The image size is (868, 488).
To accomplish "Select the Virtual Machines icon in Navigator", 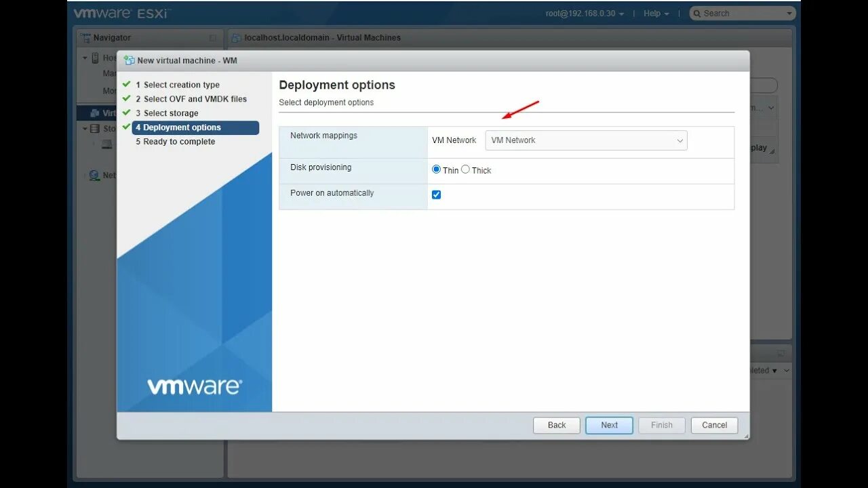I will coord(95,113).
